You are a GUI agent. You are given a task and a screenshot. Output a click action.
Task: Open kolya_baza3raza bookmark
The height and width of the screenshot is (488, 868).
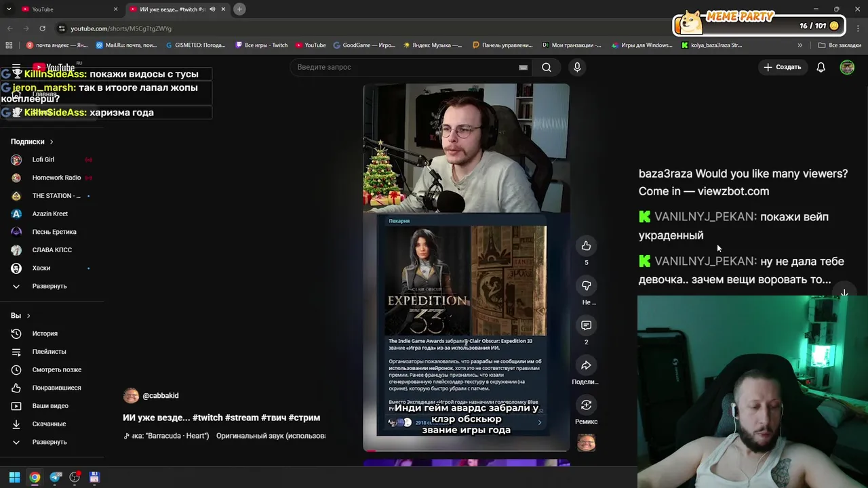pos(712,45)
